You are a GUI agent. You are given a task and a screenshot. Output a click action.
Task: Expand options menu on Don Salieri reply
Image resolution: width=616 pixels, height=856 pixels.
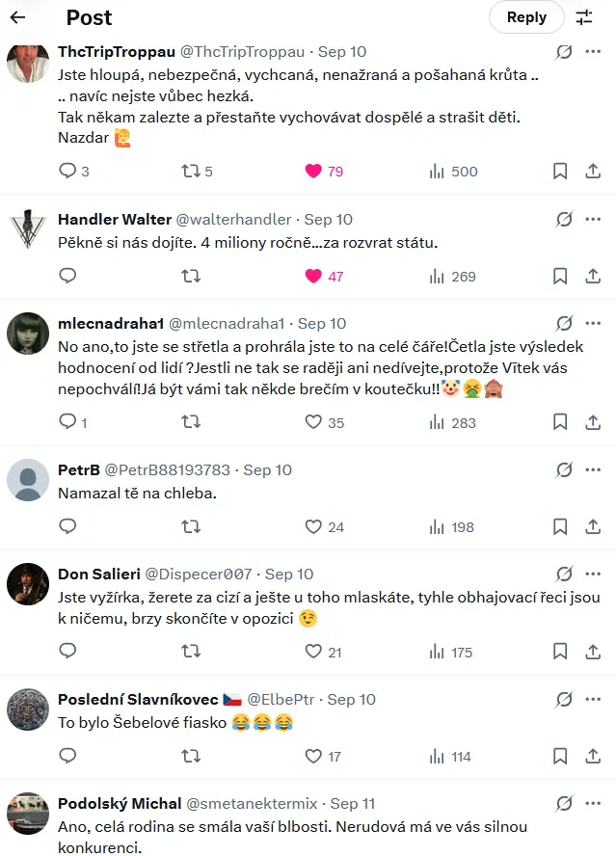[x=593, y=574]
